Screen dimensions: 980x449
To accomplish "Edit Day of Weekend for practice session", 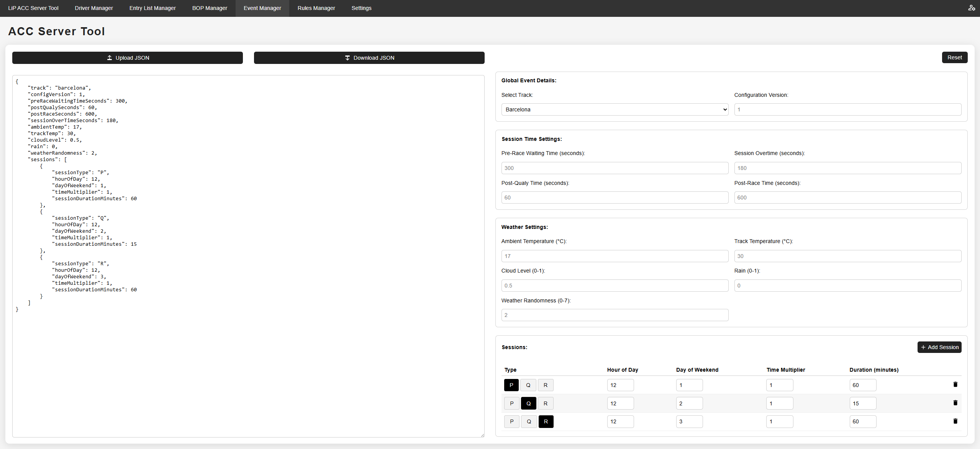I will click(689, 385).
